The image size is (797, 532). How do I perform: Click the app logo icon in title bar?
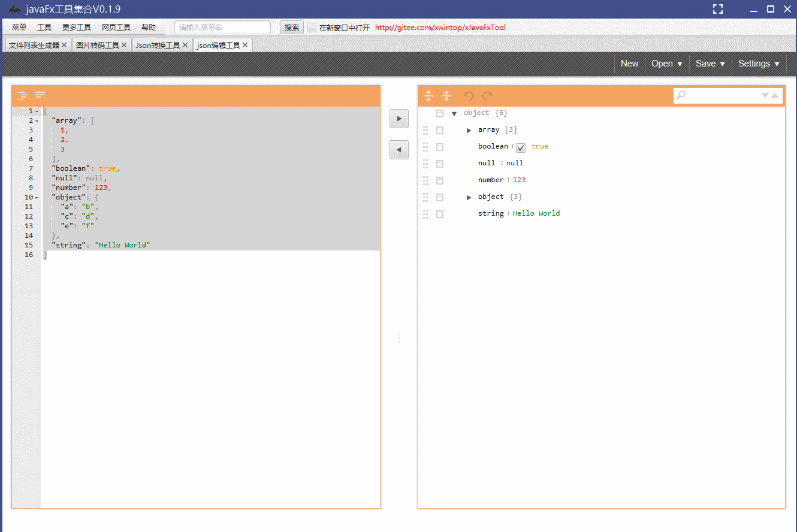[x=14, y=9]
